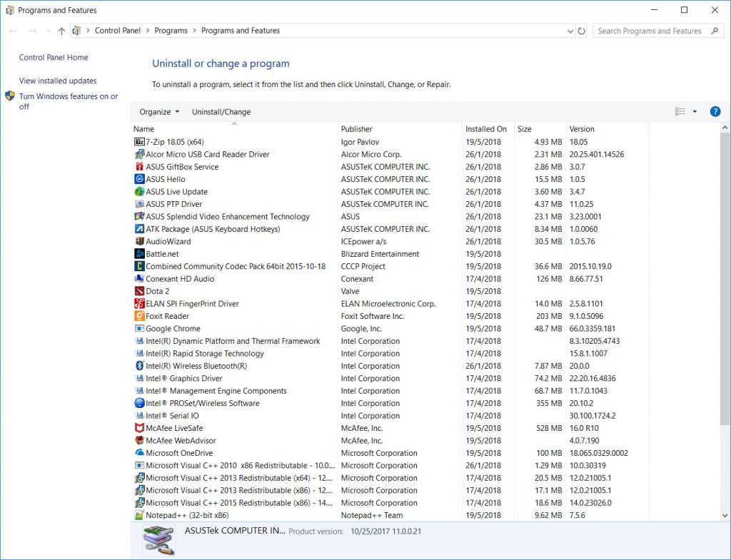Screen dimensions: 731x560
Task: Click the ATK Package icon
Action: (139, 229)
